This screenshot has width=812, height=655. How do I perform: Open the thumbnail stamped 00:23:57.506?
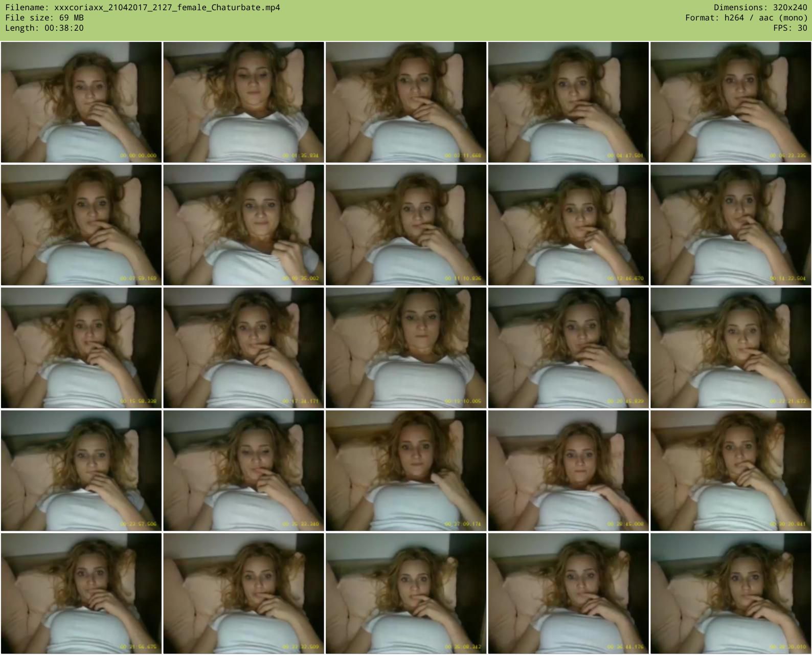pyautogui.click(x=81, y=471)
